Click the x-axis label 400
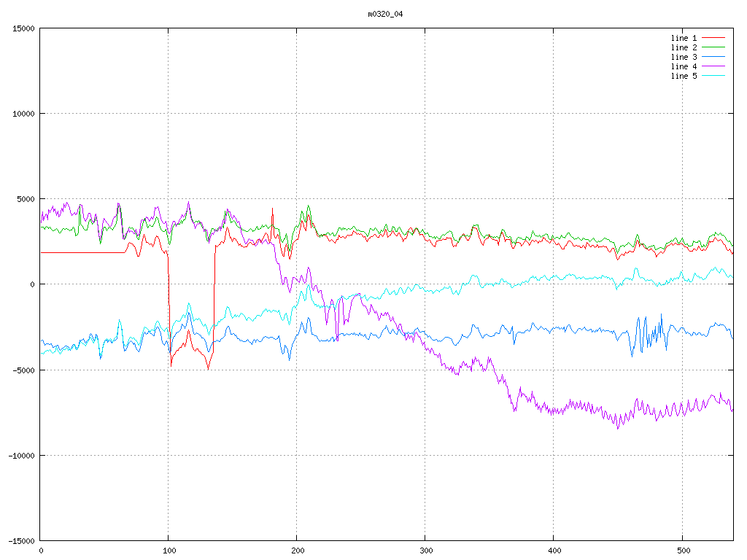747x560 pixels. coord(555,551)
